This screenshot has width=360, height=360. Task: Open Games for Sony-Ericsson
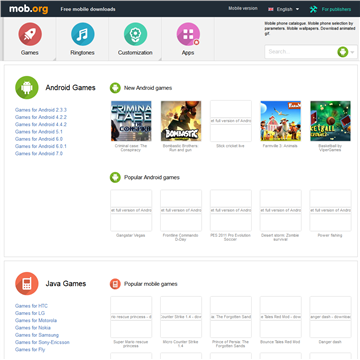point(42,342)
